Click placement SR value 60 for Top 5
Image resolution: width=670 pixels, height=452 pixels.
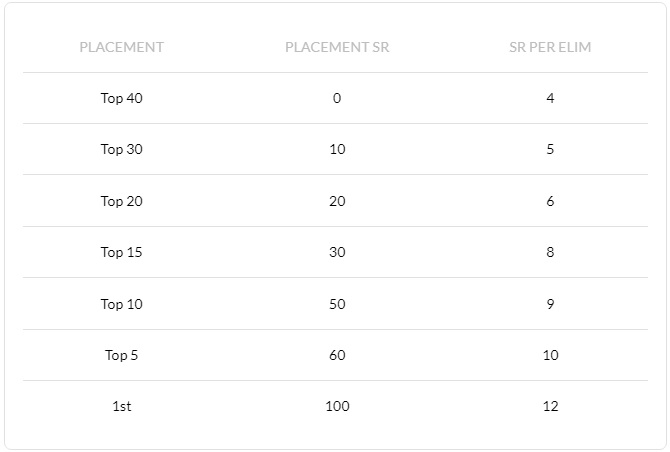click(337, 355)
